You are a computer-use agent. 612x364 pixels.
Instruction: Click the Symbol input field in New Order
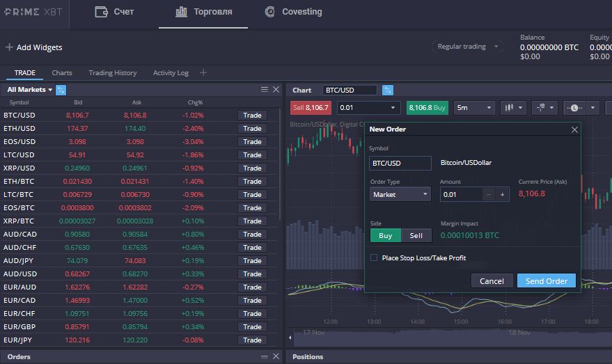pyautogui.click(x=400, y=163)
